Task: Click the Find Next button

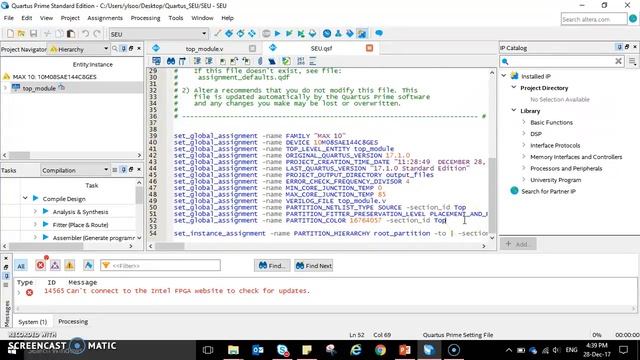Action: [313, 266]
